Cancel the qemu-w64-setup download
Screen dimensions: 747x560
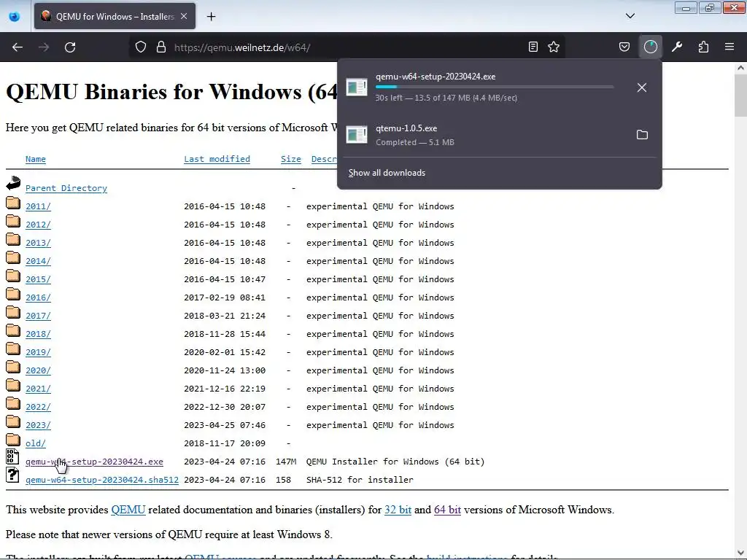pos(642,87)
